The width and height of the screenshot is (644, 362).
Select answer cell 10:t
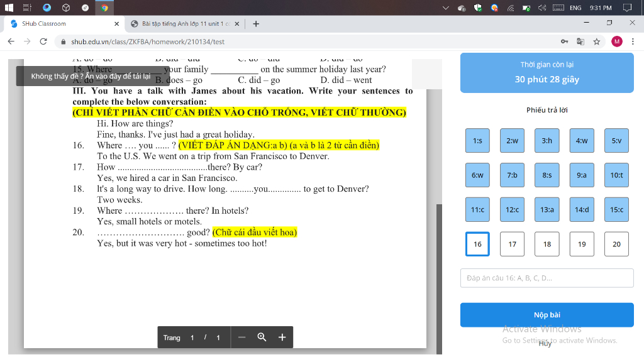[616, 175]
